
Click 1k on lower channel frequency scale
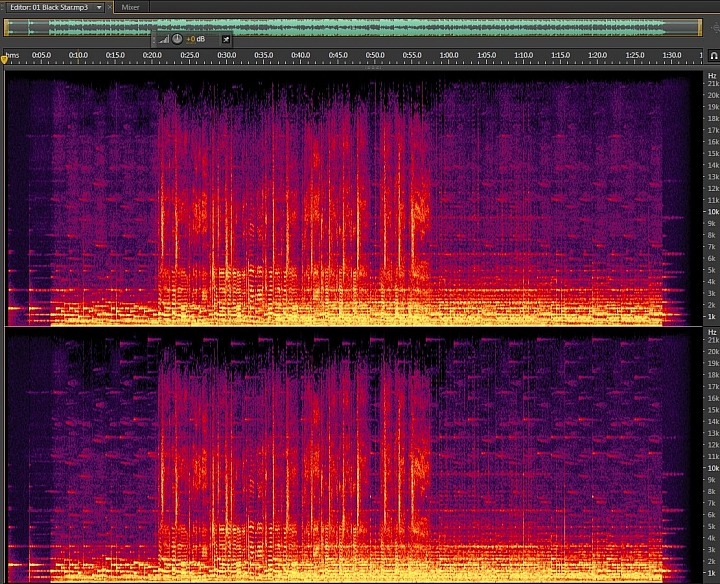click(x=712, y=573)
